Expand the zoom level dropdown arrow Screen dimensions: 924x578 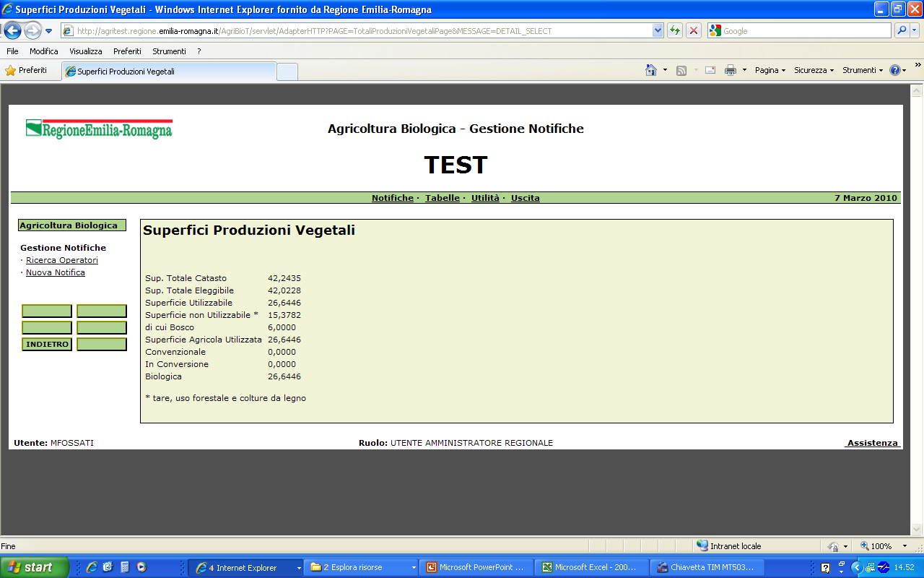[x=905, y=546]
